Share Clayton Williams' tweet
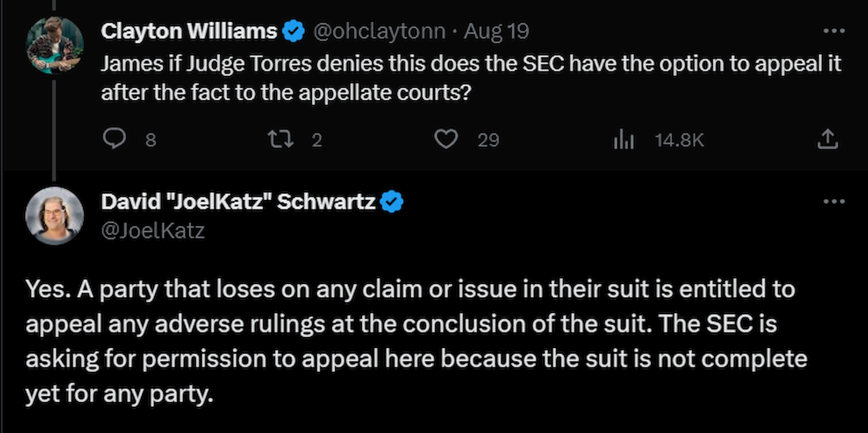 828,139
